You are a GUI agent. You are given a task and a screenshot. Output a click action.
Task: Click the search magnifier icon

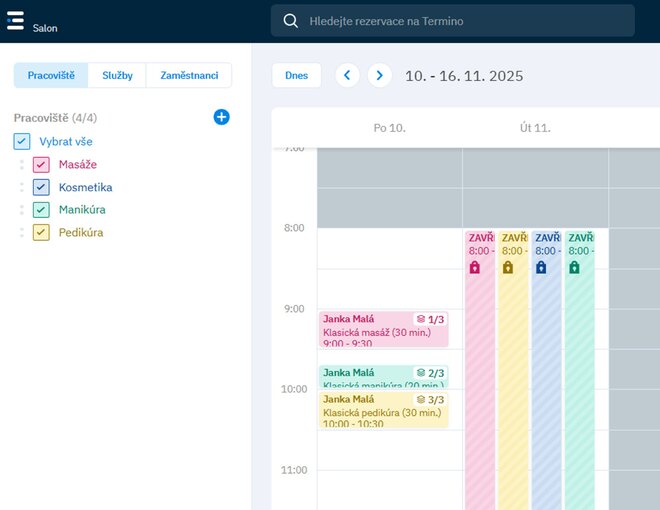pyautogui.click(x=291, y=21)
